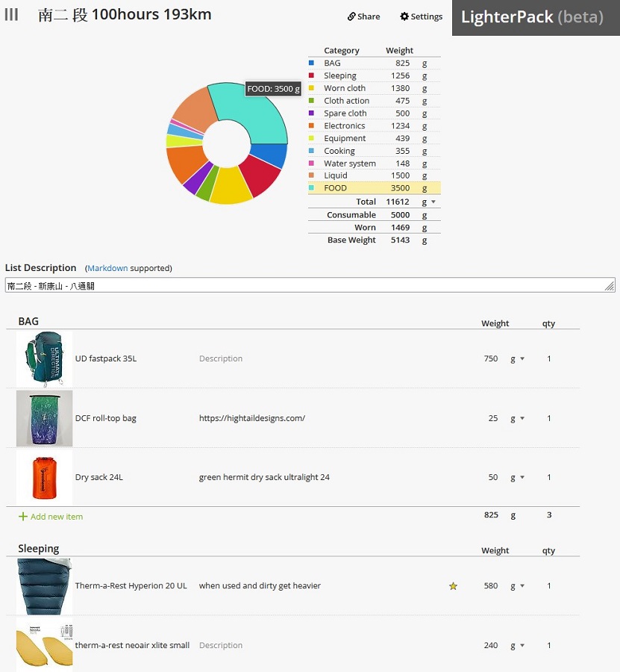Click the Spare cloth purple swatch
The height and width of the screenshot is (672, 620).
coord(311,113)
